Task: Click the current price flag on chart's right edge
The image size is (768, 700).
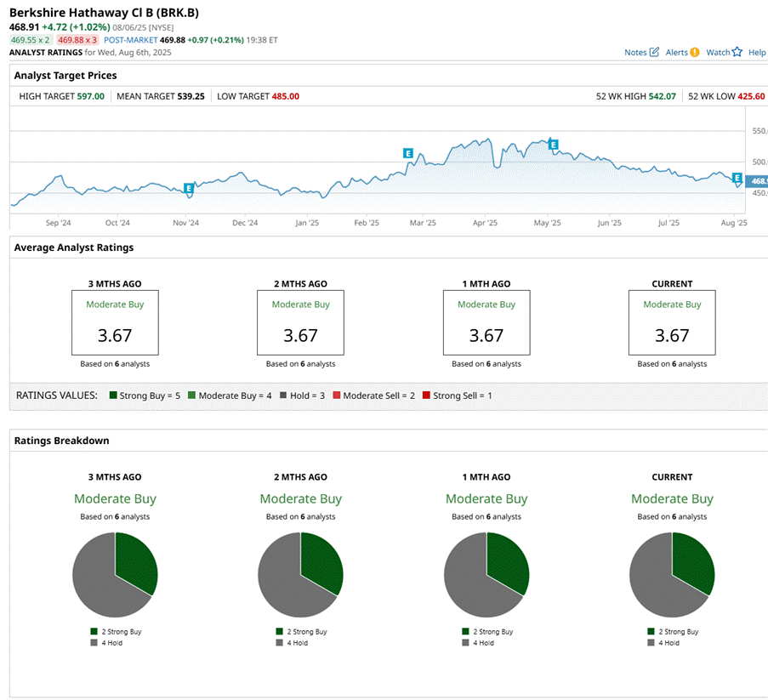Action: coord(757,181)
